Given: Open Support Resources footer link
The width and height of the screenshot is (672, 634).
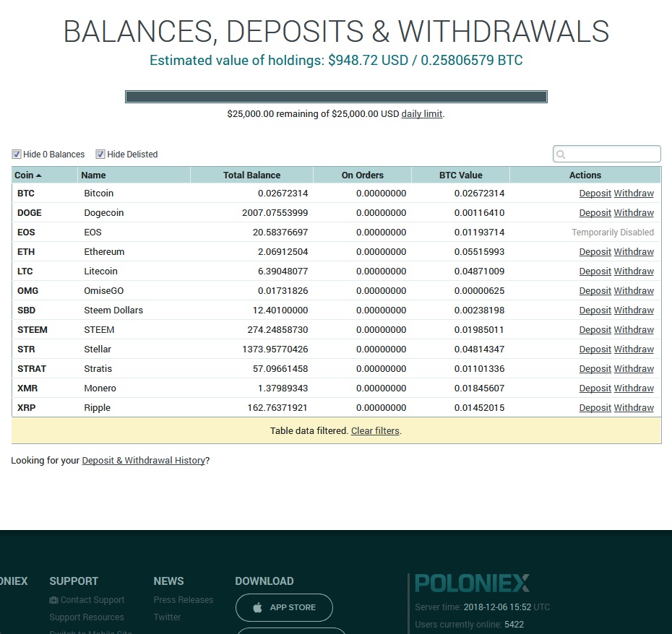Looking at the screenshot, I should [87, 617].
